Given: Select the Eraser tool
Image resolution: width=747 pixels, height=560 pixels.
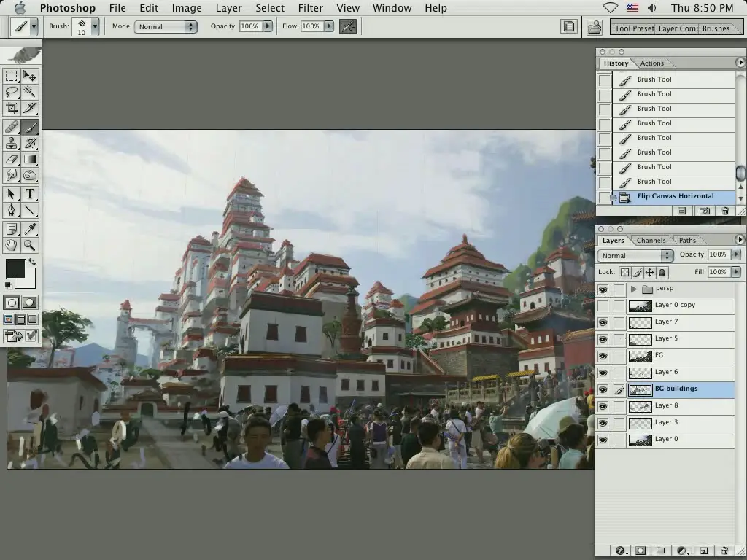Looking at the screenshot, I should coord(12,160).
